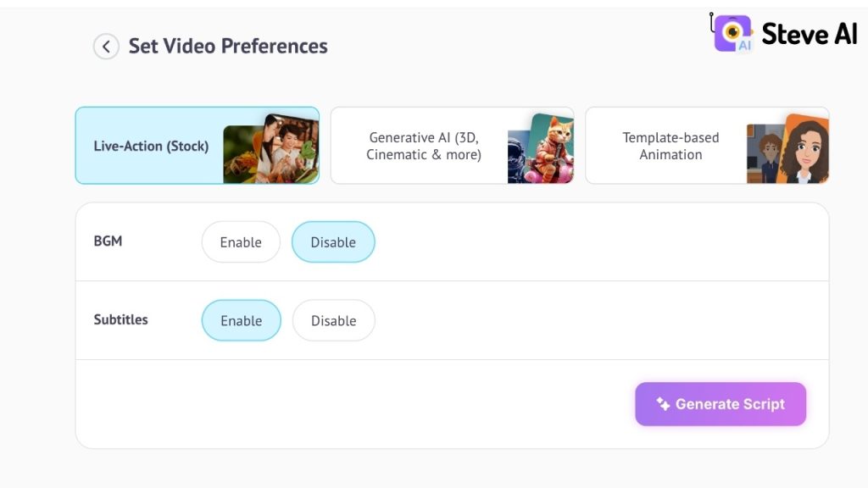Viewport: 868px width, 488px height.
Task: Click the Set Video Preferences heading
Action: point(229,47)
